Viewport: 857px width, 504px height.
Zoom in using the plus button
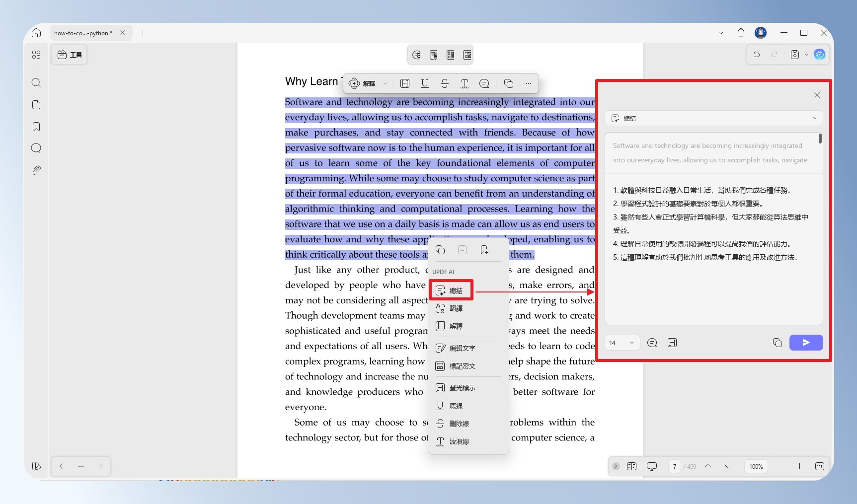(x=799, y=466)
